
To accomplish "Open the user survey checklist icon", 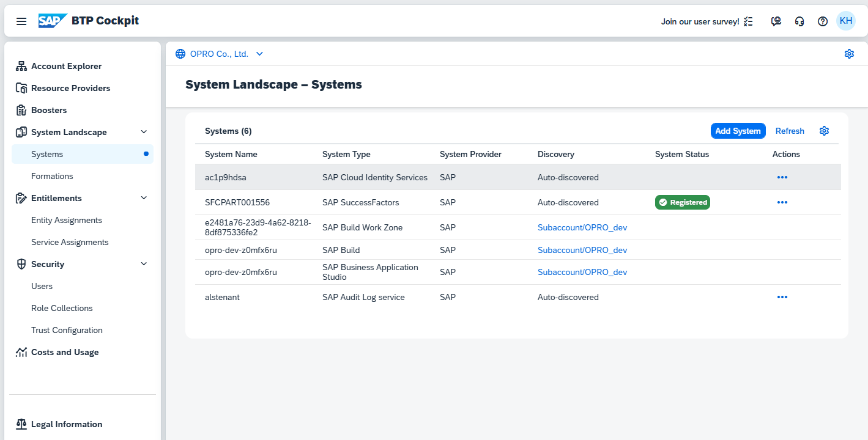I will (748, 21).
